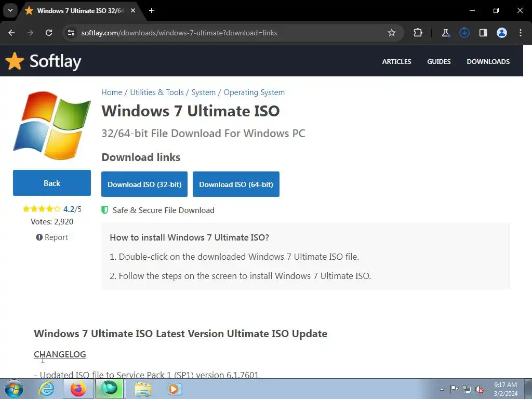Open the DOWNLOADS menu
This screenshot has width=532, height=399.
click(x=488, y=62)
